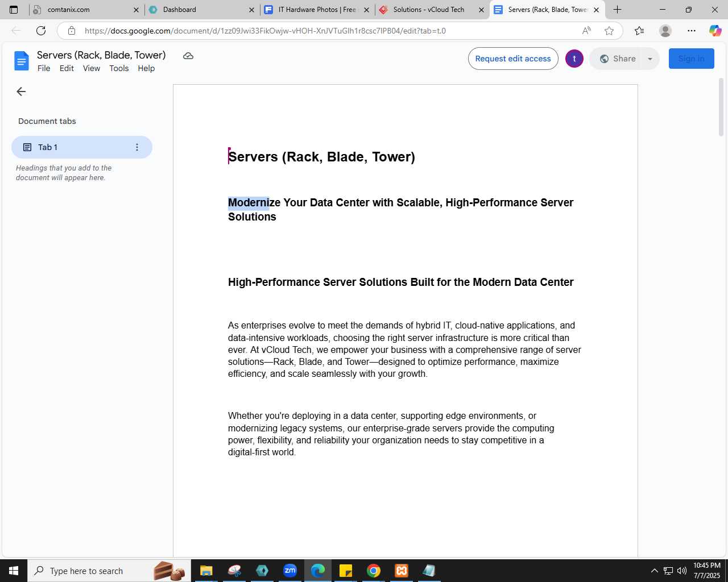Open the Tools menu
728x582 pixels.
pos(119,68)
